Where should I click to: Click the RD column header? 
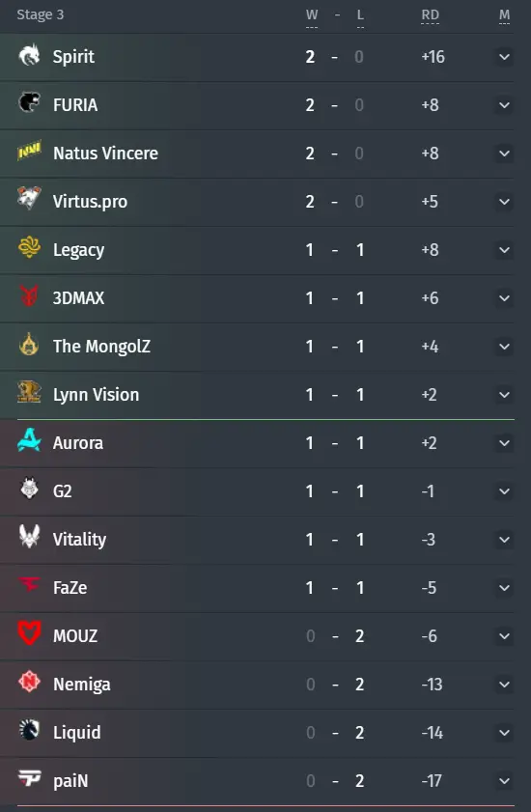pyautogui.click(x=430, y=15)
